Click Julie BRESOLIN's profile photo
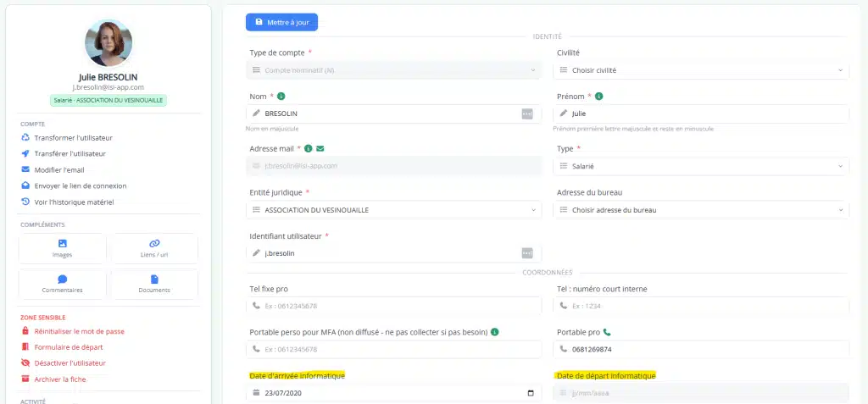The height and width of the screenshot is (404, 868). tap(108, 42)
